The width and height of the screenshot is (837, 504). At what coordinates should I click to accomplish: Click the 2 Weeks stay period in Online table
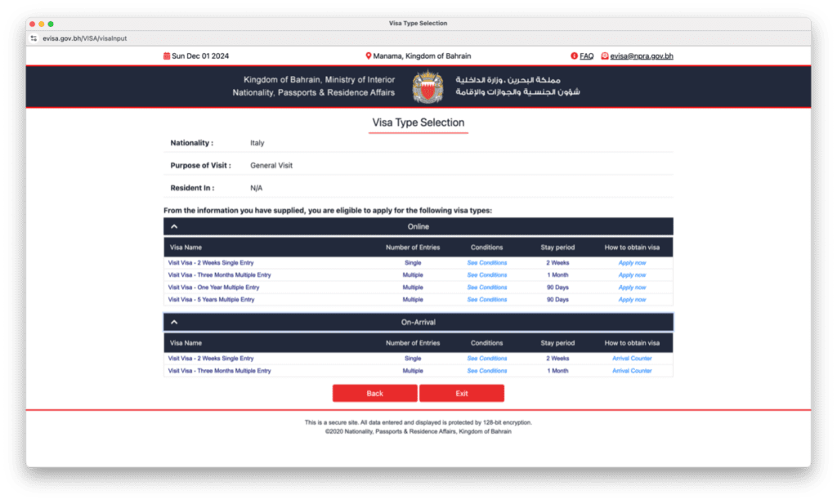click(x=557, y=263)
